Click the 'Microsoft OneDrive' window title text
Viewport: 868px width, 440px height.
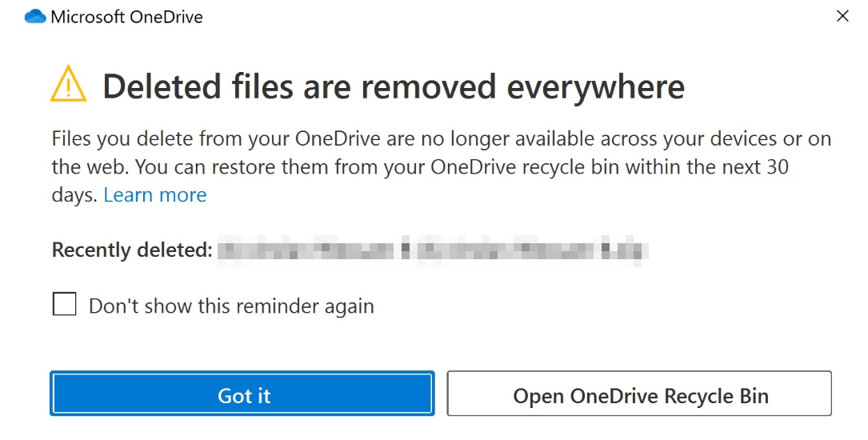pyautogui.click(x=126, y=17)
